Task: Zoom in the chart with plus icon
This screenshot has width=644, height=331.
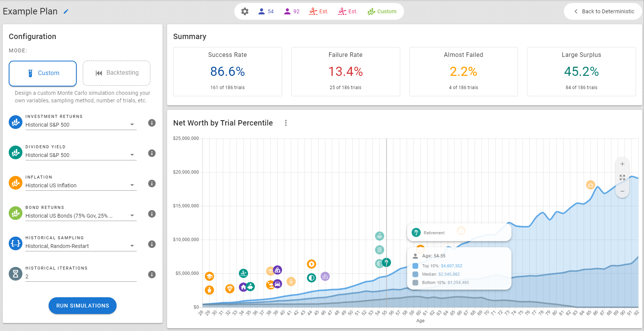Action: tap(622, 164)
